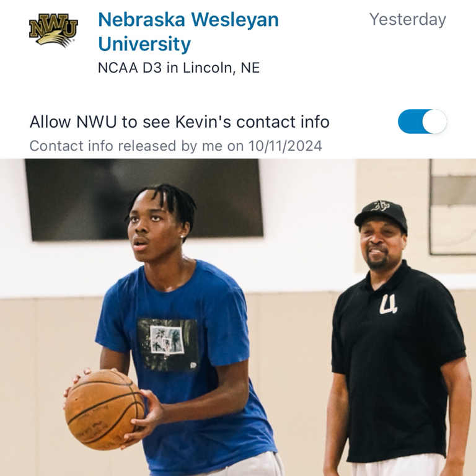Click the white U logo on the black polo
Screen dimensions: 476x476
[x=387, y=304]
